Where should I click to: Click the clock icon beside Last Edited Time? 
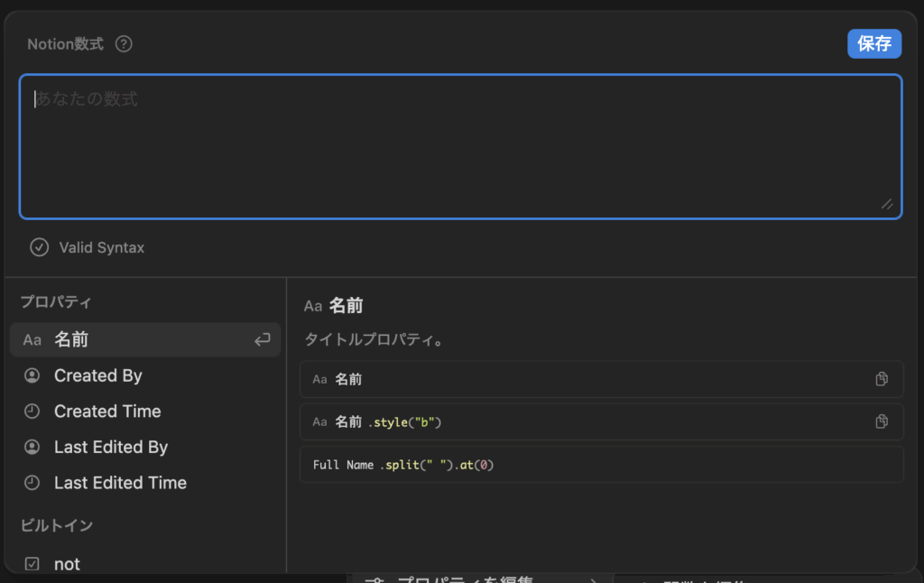point(32,483)
